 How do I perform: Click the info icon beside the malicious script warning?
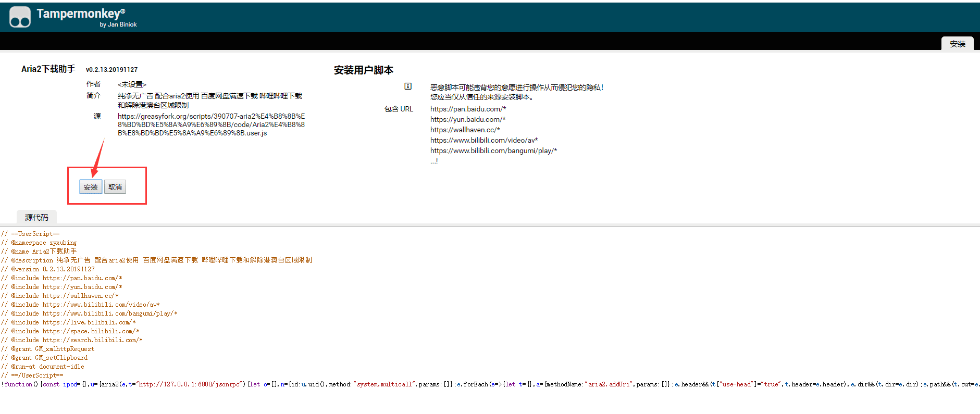[408, 86]
